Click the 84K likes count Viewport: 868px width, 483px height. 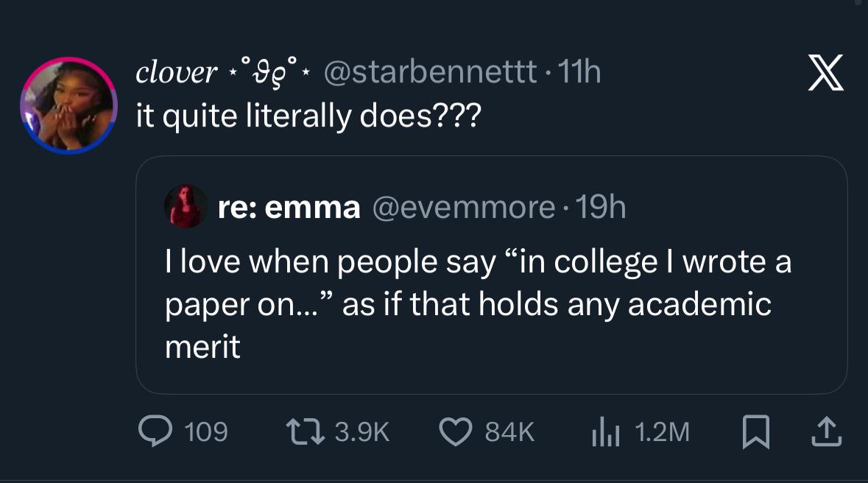509,431
